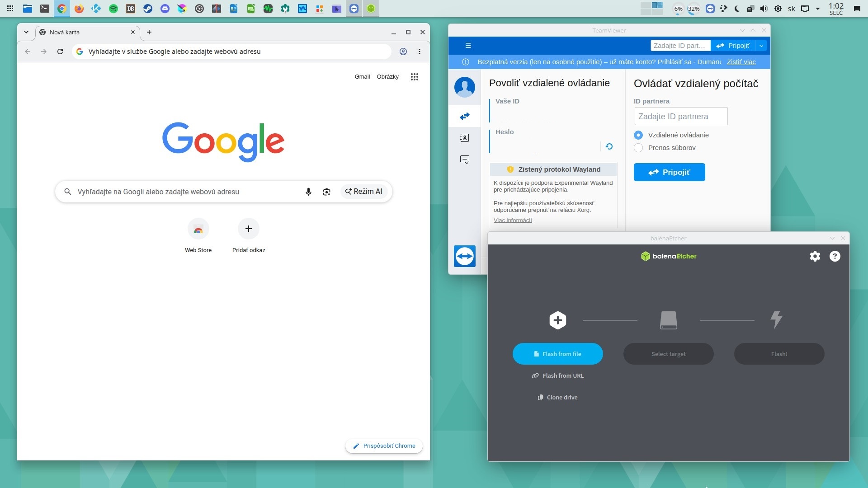Image resolution: width=868 pixels, height=488 pixels.
Task: Open Chrome tab search chevron
Action: pos(26,32)
